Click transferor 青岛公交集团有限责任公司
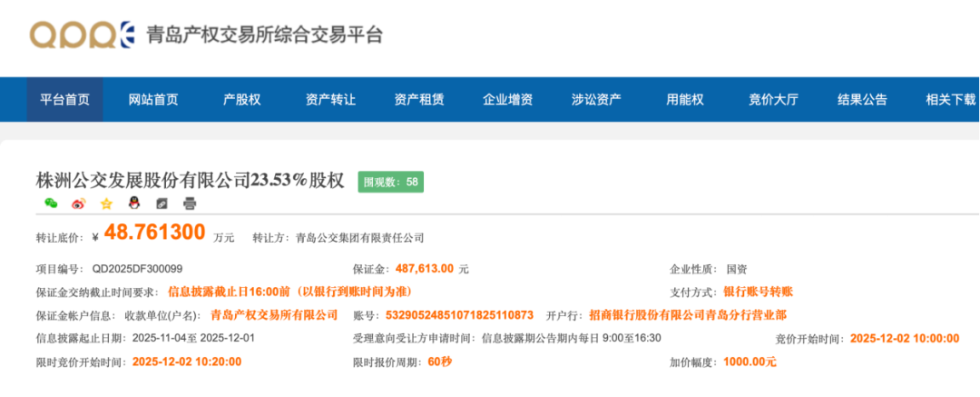This screenshot has width=980, height=397. click(x=360, y=237)
